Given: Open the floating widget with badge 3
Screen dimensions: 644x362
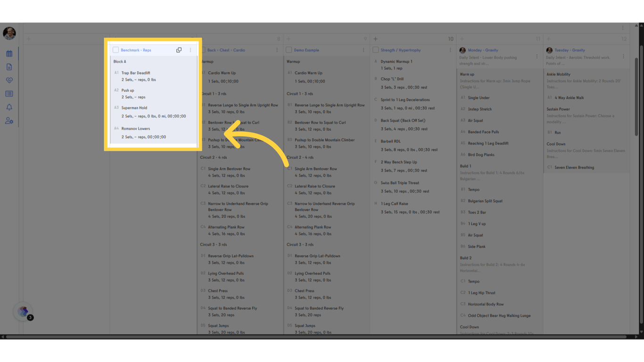Looking at the screenshot, I should point(23,312).
